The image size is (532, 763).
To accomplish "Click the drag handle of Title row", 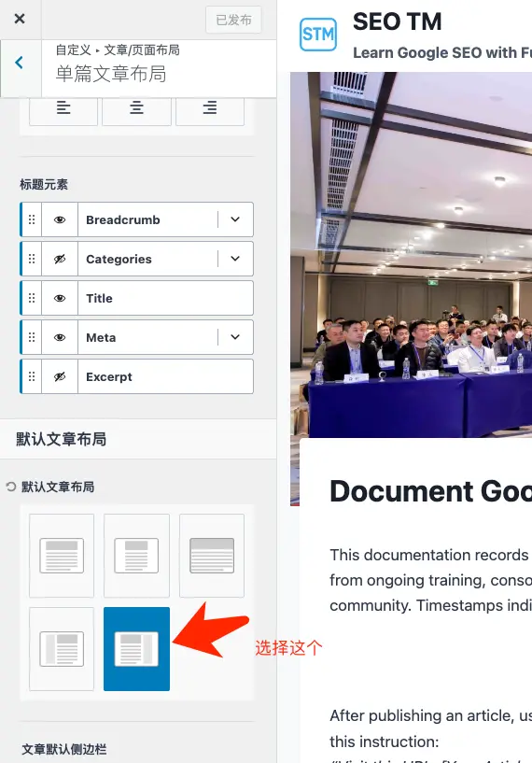I will point(32,298).
